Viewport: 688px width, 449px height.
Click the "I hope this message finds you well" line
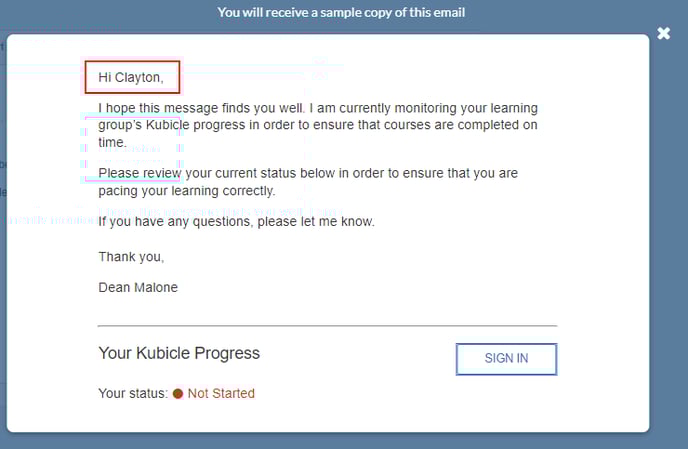318,108
